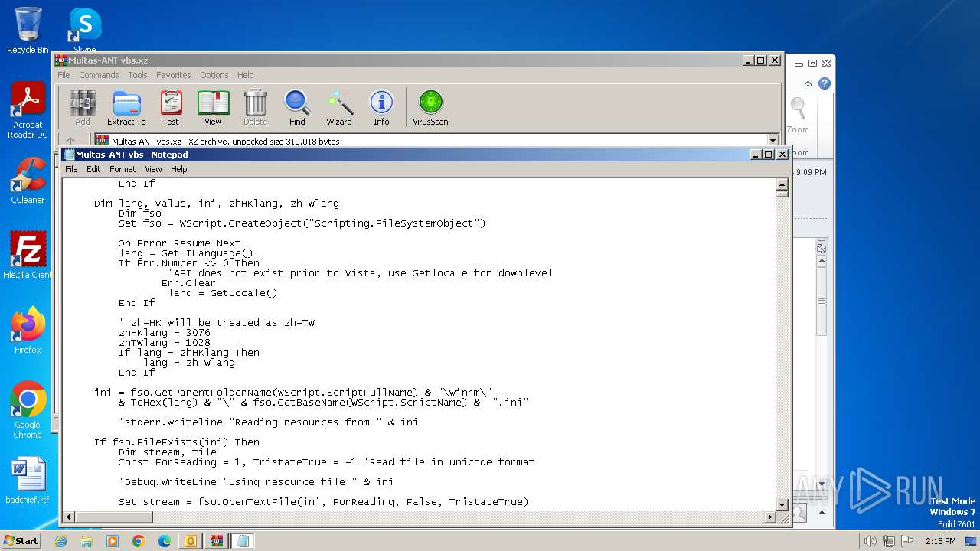Open the Notepad Edit menu
The image size is (980, 551).
93,169
